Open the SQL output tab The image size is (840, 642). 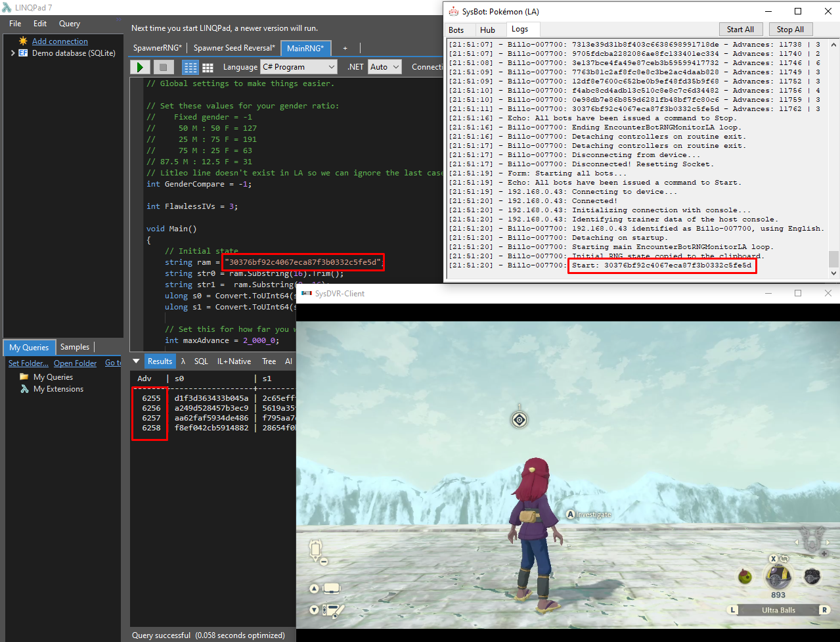[x=201, y=361]
